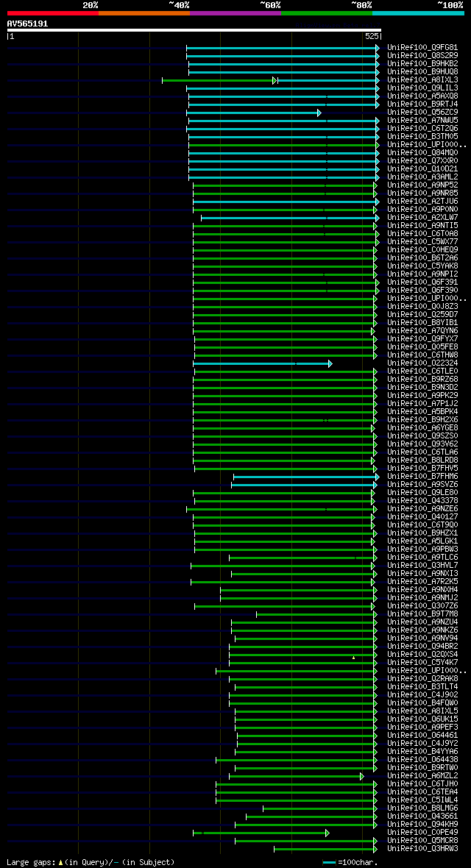Select label UniRef100_A9NP52
This screenshot has width=471, height=868.
(422, 185)
